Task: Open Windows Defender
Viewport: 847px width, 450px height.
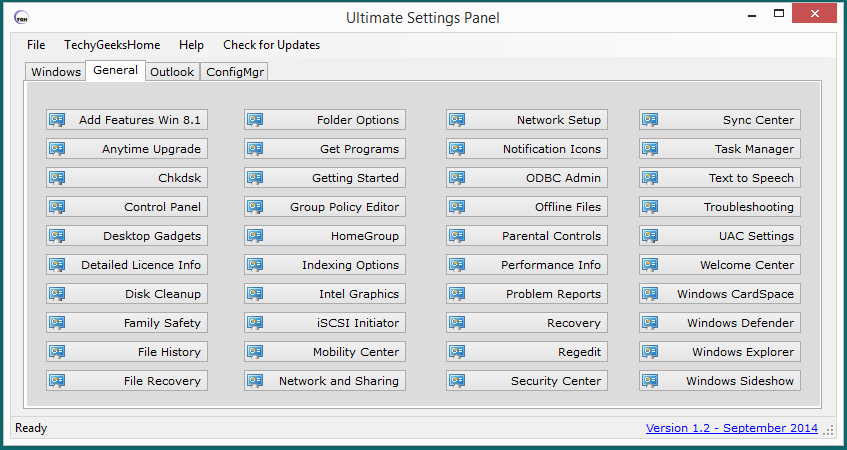Action: pyautogui.click(x=720, y=323)
